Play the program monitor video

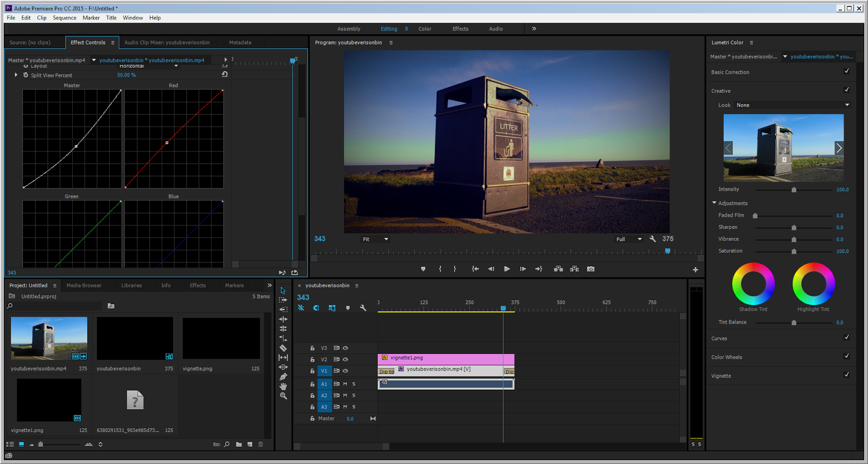click(x=507, y=269)
